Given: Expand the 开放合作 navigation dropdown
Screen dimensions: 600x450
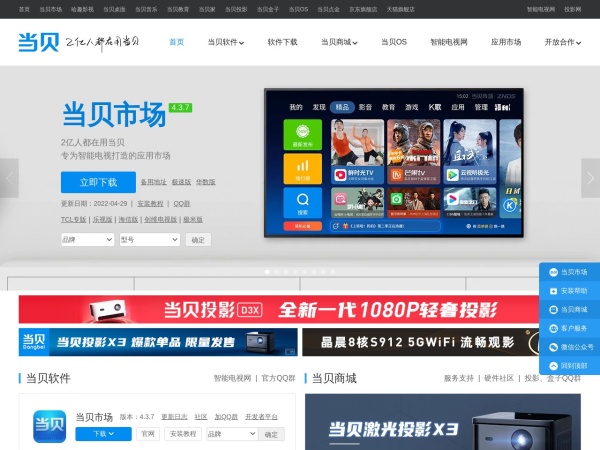Looking at the screenshot, I should (x=562, y=42).
